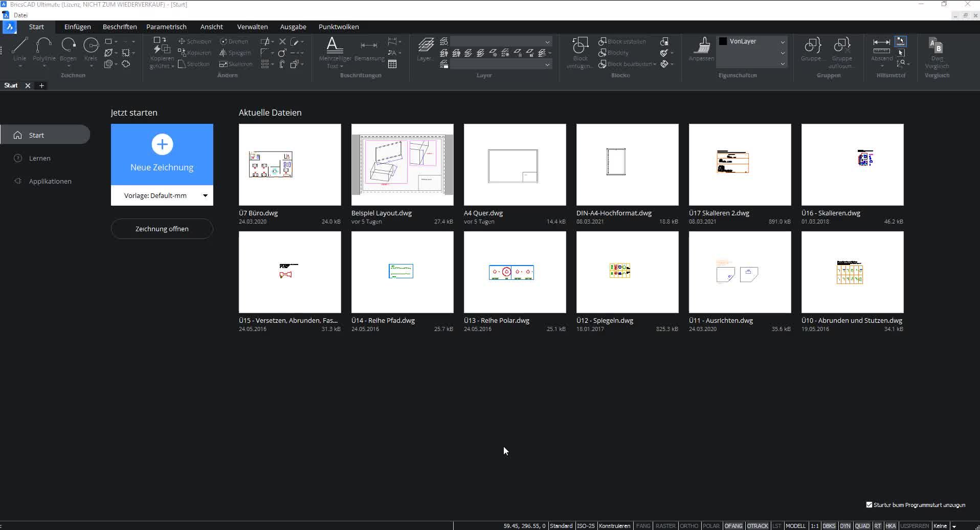Screen dimensions: 980x530
Task: Click the Bemassung dimension tool
Action: click(x=369, y=51)
